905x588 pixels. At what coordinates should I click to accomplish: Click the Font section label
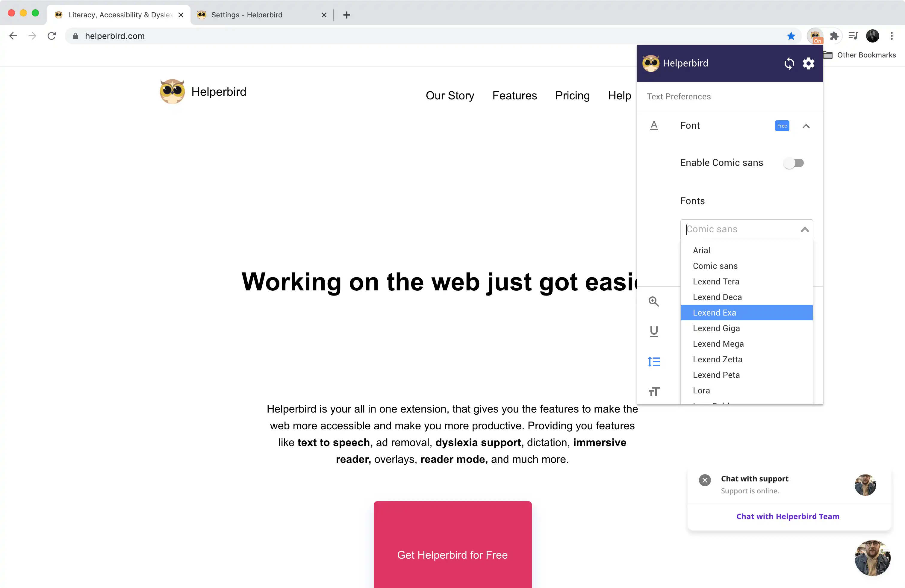click(x=690, y=126)
